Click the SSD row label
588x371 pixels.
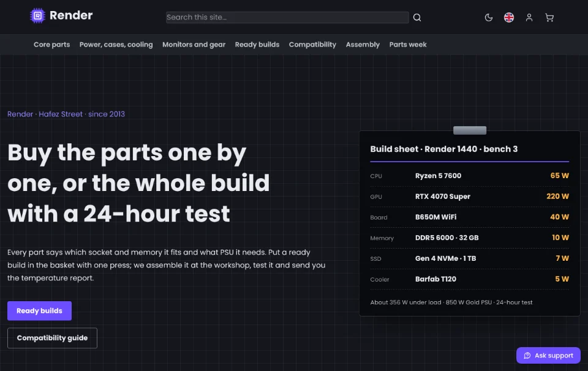pyautogui.click(x=375, y=258)
